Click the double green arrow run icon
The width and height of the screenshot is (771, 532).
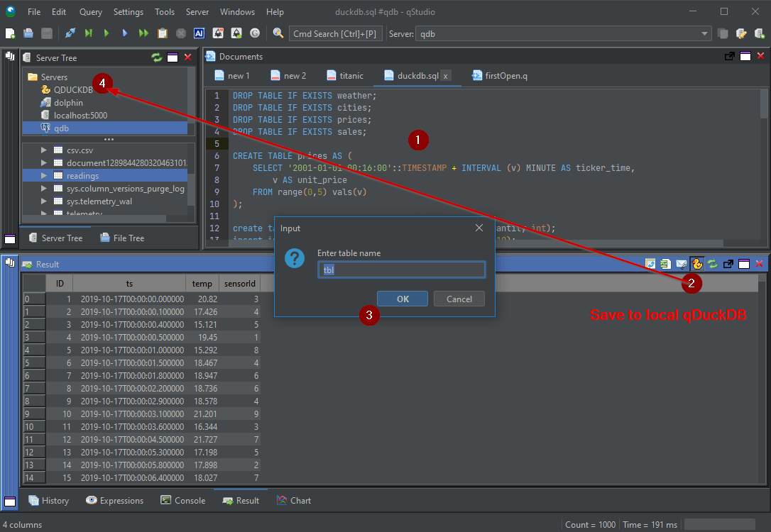[143, 33]
